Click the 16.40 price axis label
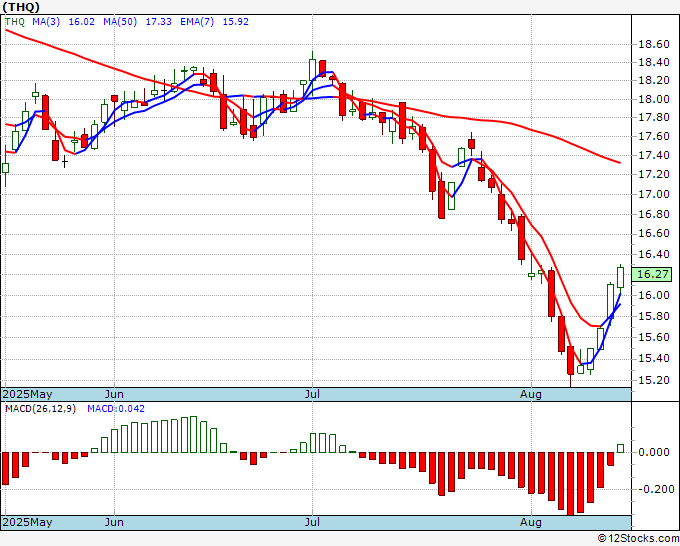The width and height of the screenshot is (680, 546). point(654,254)
